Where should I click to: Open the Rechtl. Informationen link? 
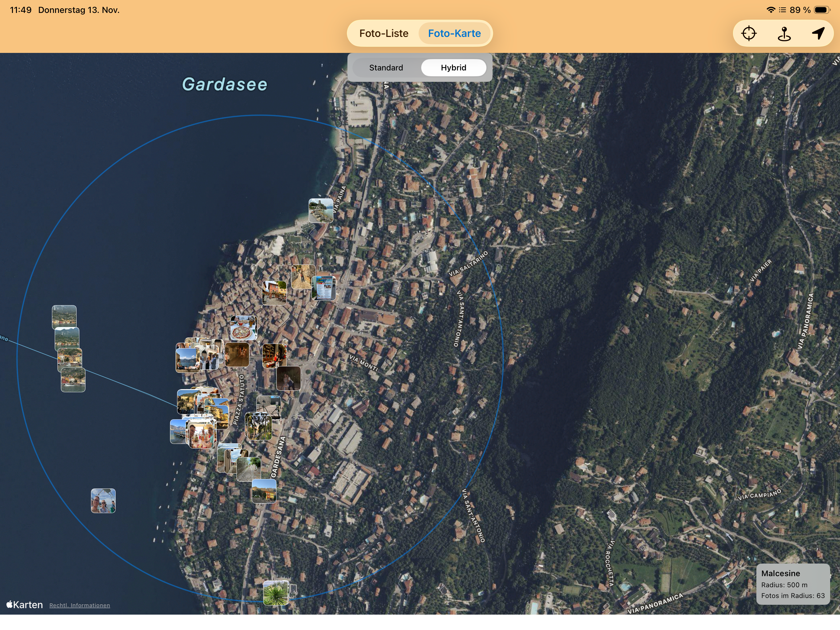[x=80, y=605]
